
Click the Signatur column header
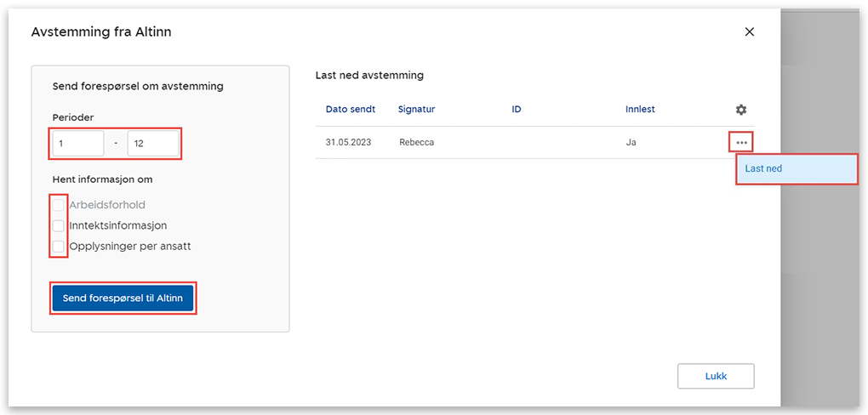416,110
